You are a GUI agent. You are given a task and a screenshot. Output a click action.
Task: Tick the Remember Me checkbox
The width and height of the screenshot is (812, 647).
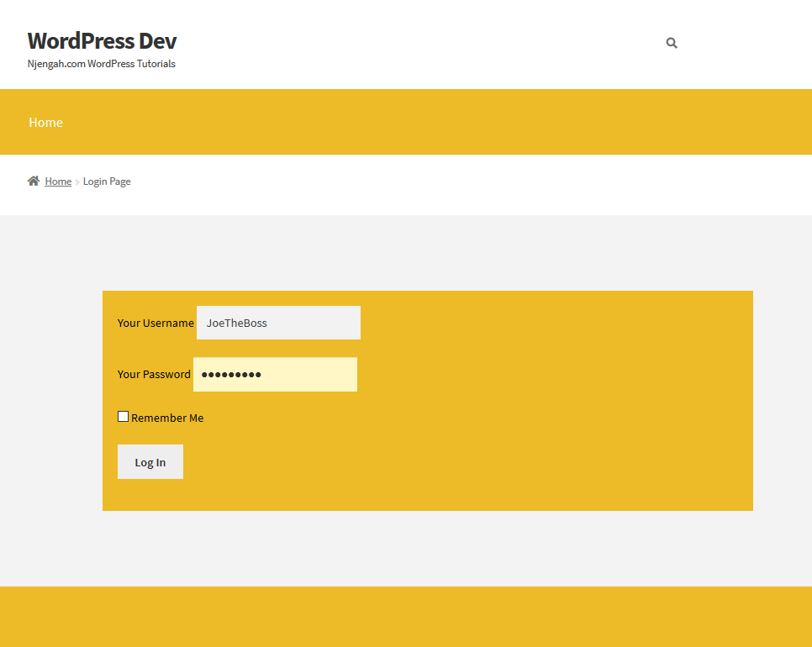click(x=123, y=417)
